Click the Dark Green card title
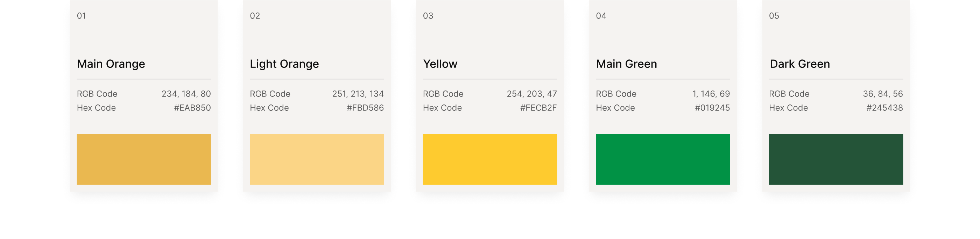Viewport: 980px width, 239px height. [800, 64]
